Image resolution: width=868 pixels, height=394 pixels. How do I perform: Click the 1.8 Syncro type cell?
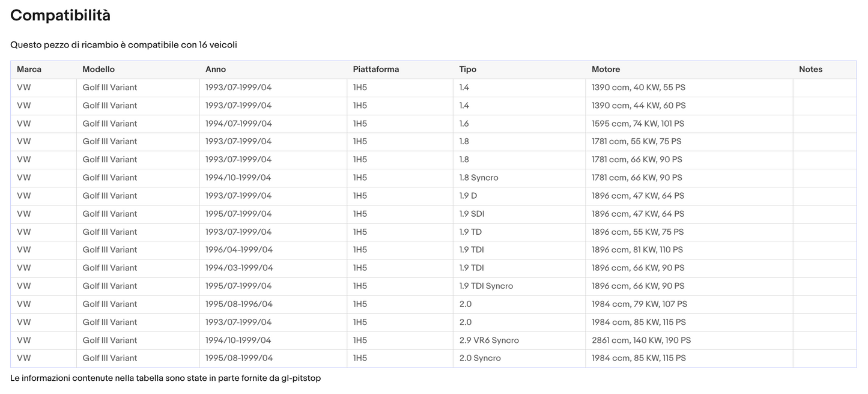(479, 178)
